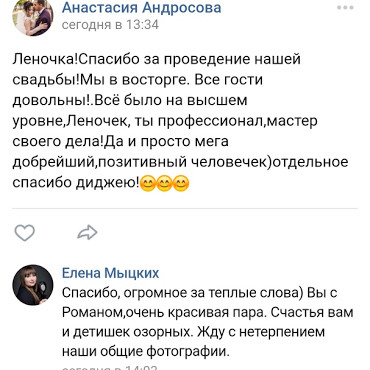The height and width of the screenshot is (370, 370).
Task: Open Анастасия Андросова's profile photo
Action: tap(33, 15)
